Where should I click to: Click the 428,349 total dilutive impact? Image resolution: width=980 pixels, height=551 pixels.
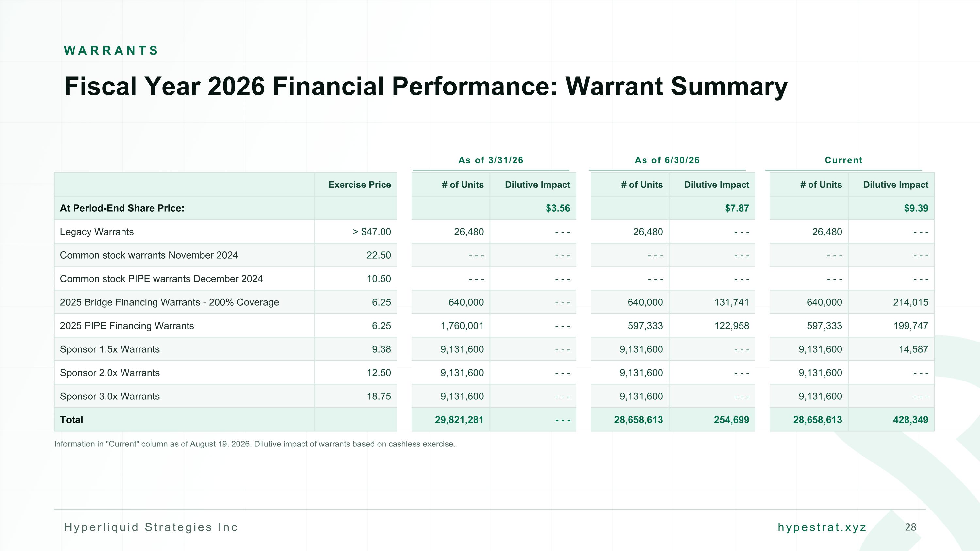(911, 420)
